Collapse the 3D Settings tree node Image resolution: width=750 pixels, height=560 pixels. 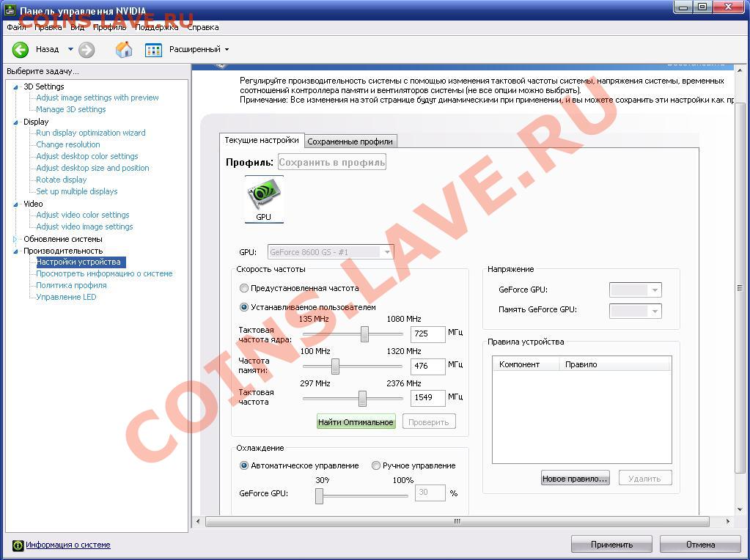coord(15,87)
